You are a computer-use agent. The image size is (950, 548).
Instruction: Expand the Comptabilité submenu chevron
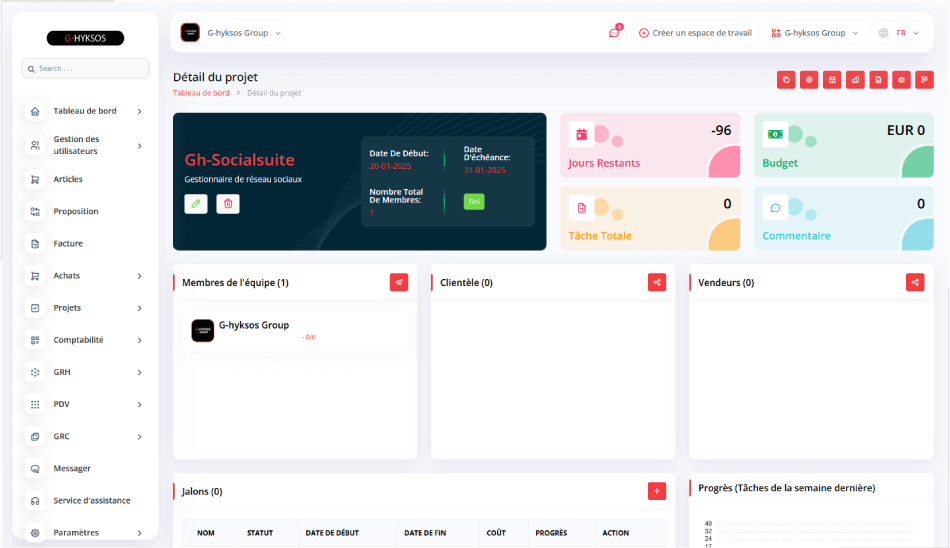(139, 341)
